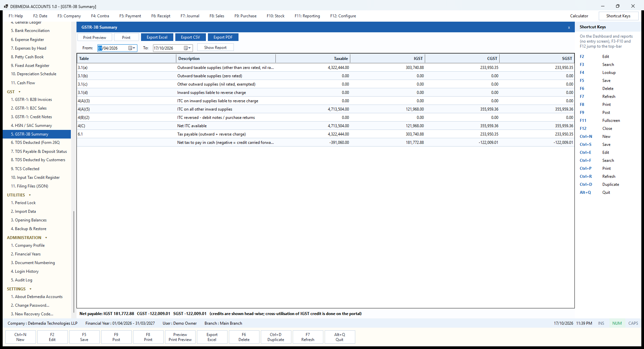This screenshot has width=644, height=349.
Task: Click the Taxable column header
Action: [x=313, y=59]
